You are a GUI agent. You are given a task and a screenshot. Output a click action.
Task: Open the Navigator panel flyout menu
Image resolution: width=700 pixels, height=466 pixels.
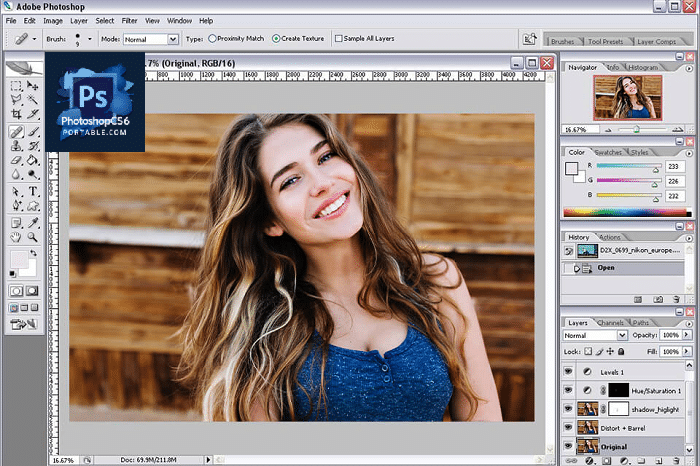click(689, 68)
